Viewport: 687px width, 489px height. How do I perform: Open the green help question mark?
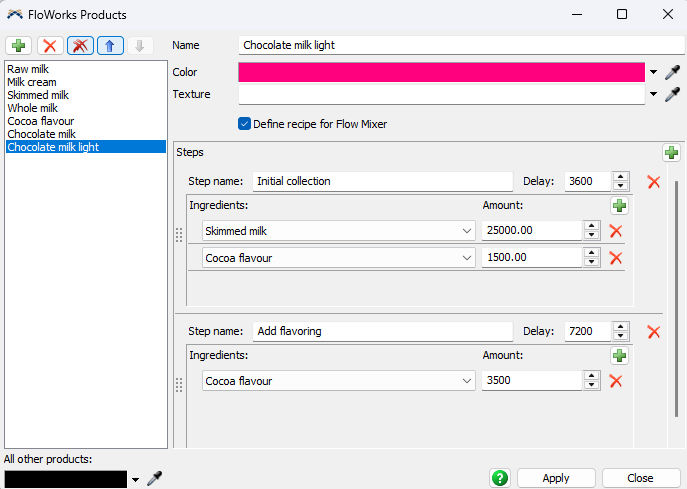tap(500, 478)
